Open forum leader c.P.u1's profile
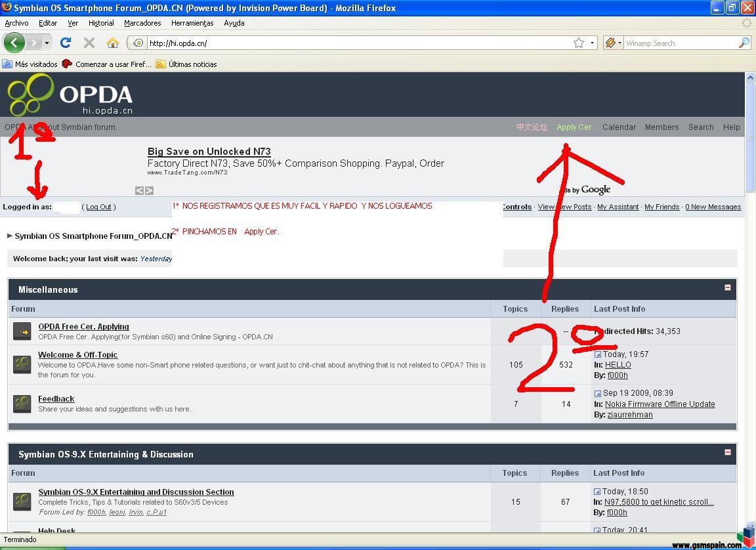Image resolution: width=756 pixels, height=550 pixels. (x=157, y=512)
